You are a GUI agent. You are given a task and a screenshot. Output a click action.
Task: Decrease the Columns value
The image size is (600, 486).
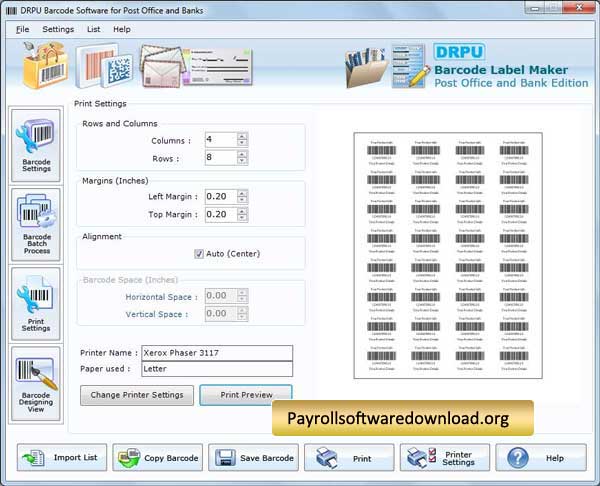point(242,143)
